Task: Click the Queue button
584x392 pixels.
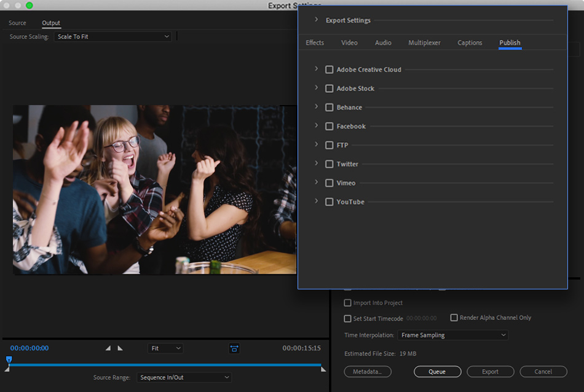Action: (437, 372)
